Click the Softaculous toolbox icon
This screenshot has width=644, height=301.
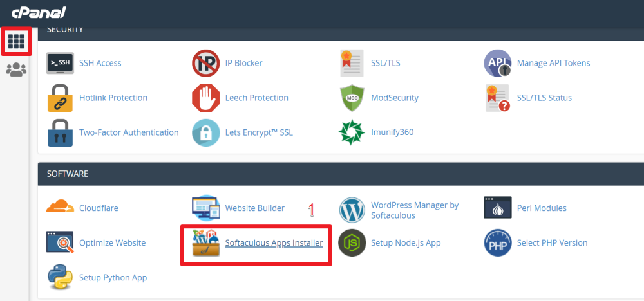[206, 242]
